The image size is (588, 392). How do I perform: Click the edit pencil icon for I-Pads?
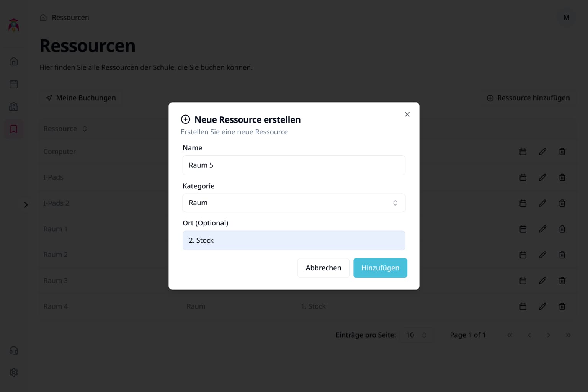[x=542, y=177]
